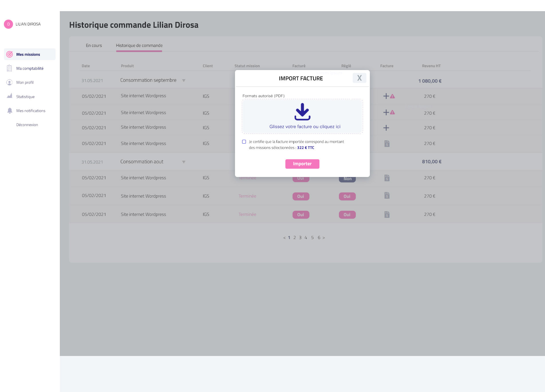Open invoice document icon in last row
The image size is (545, 392).
tap(387, 214)
